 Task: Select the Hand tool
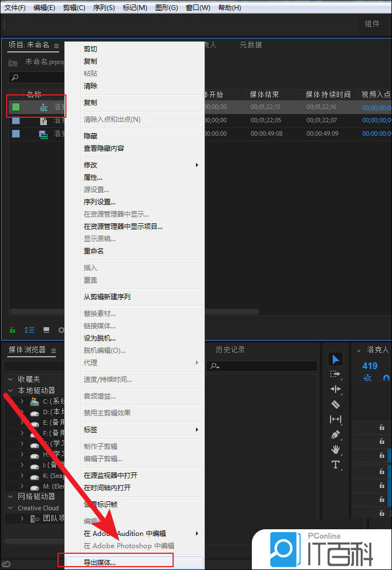pyautogui.click(x=335, y=449)
